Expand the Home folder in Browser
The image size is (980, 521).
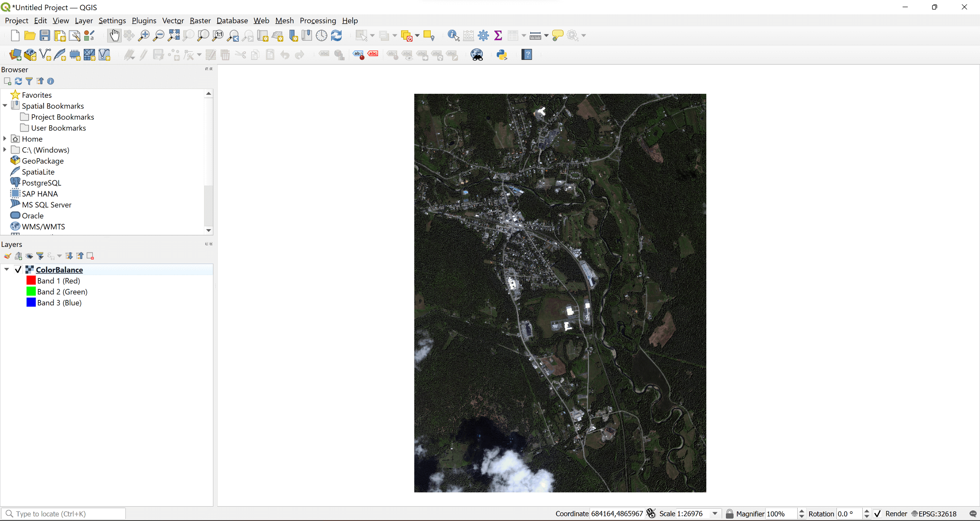click(x=5, y=139)
